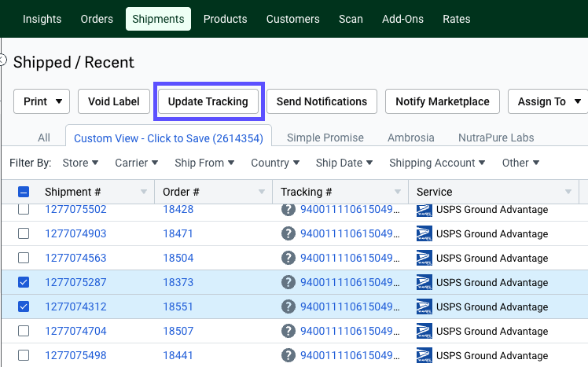The image size is (588, 367).
Task: Click USPS logo icon in order 18551 row
Action: pyautogui.click(x=424, y=306)
